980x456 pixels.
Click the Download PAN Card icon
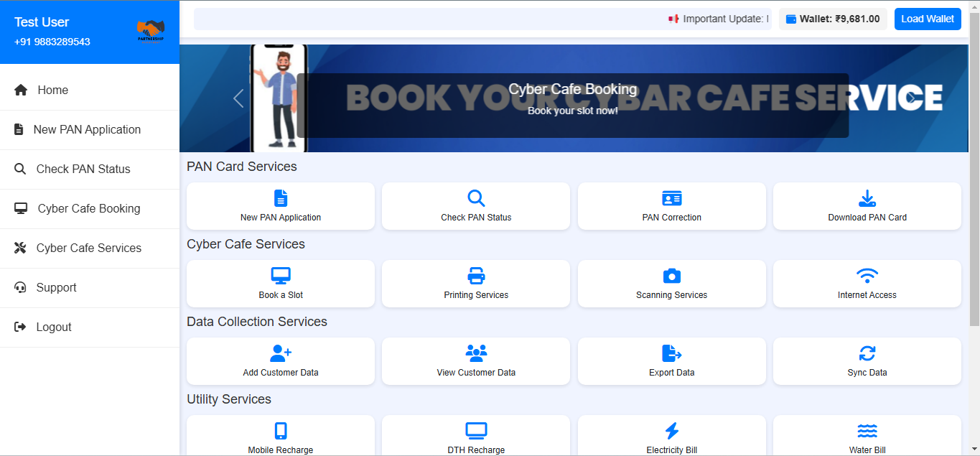867,199
